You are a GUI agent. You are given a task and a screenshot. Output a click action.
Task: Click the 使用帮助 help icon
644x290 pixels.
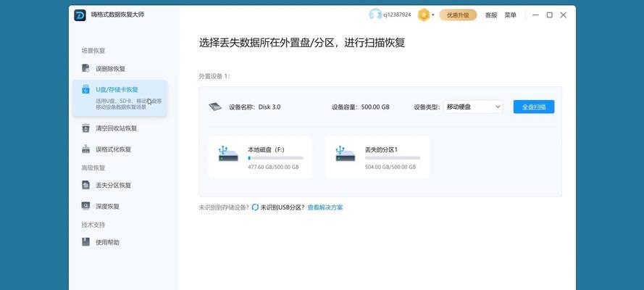85,242
